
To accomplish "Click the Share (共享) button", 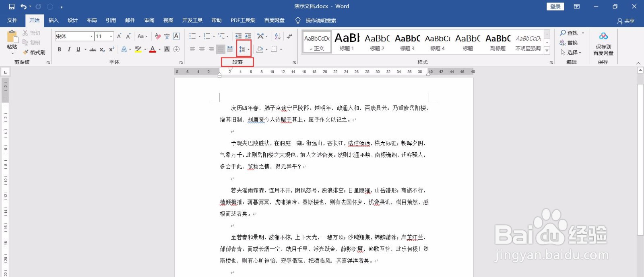I will coord(626,21).
